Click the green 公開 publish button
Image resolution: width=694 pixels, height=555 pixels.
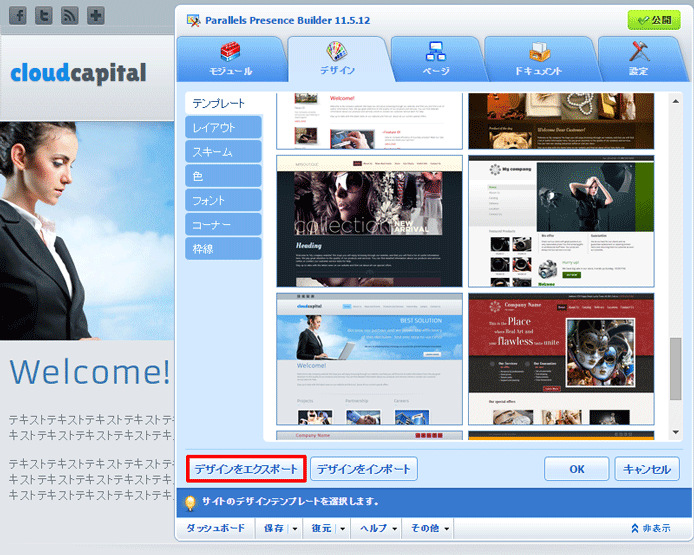point(653,20)
